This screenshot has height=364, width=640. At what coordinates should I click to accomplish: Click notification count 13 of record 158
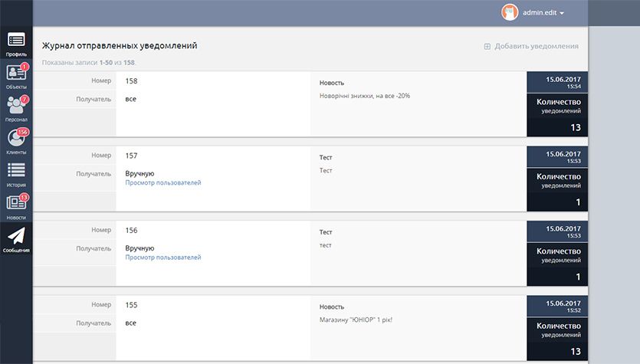[x=576, y=128]
